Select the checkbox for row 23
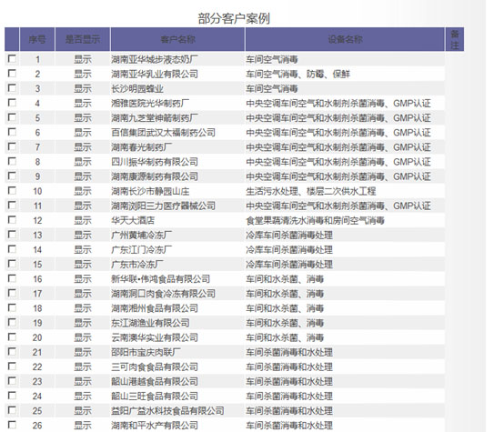Screen dimensions: 504x432 pyautogui.click(x=12, y=380)
